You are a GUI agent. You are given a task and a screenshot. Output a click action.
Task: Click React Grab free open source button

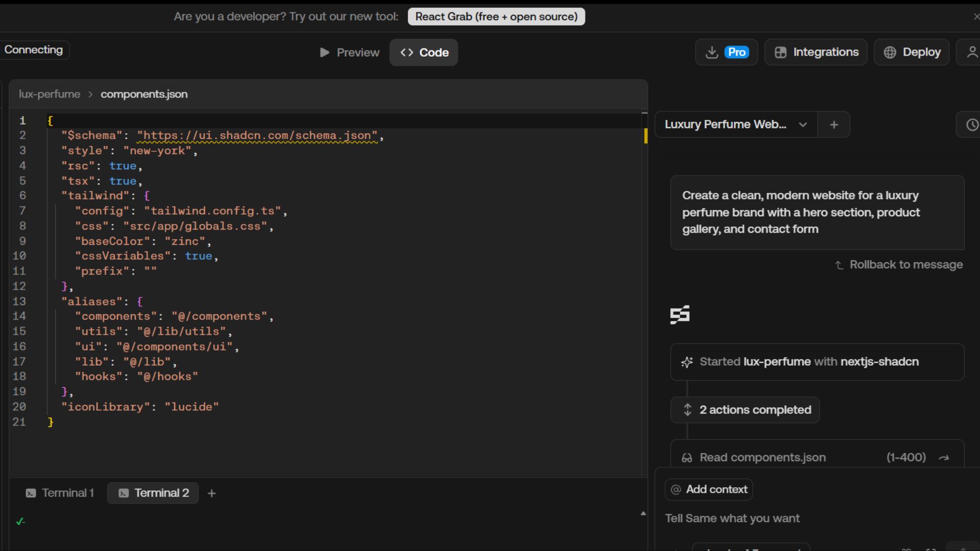(x=496, y=16)
